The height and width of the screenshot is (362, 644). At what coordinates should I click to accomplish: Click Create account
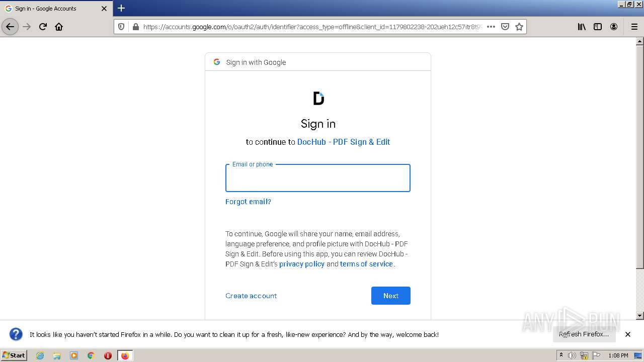pos(251,296)
